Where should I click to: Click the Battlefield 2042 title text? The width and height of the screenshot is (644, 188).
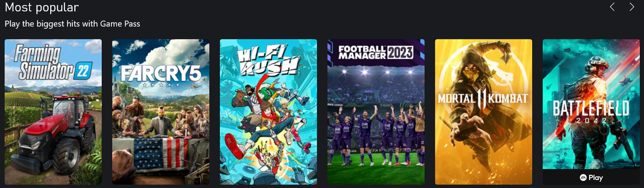pyautogui.click(x=591, y=110)
